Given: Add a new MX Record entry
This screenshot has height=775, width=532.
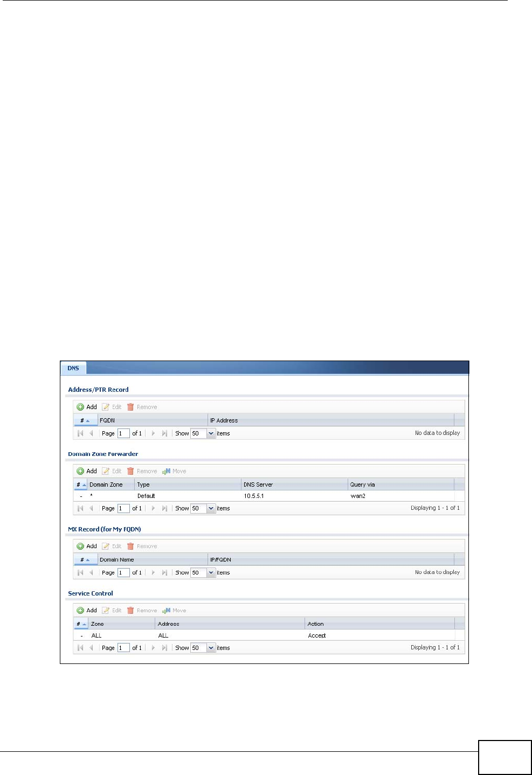Looking at the screenshot, I should [87, 546].
